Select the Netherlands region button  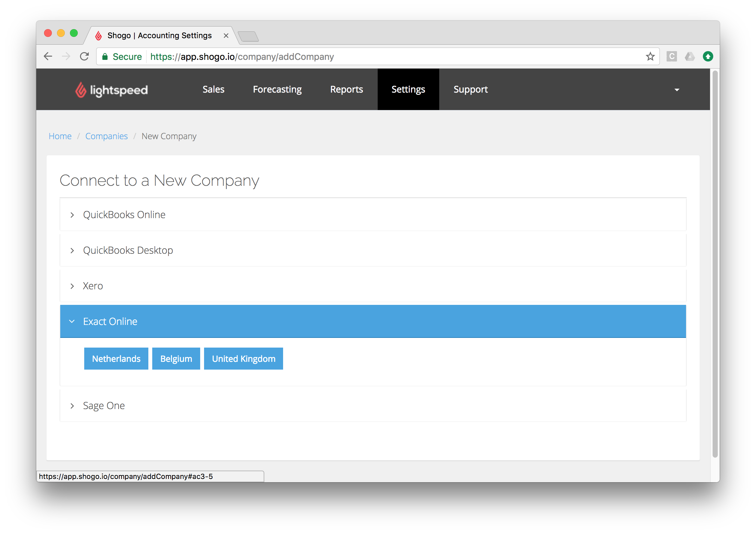tap(116, 359)
